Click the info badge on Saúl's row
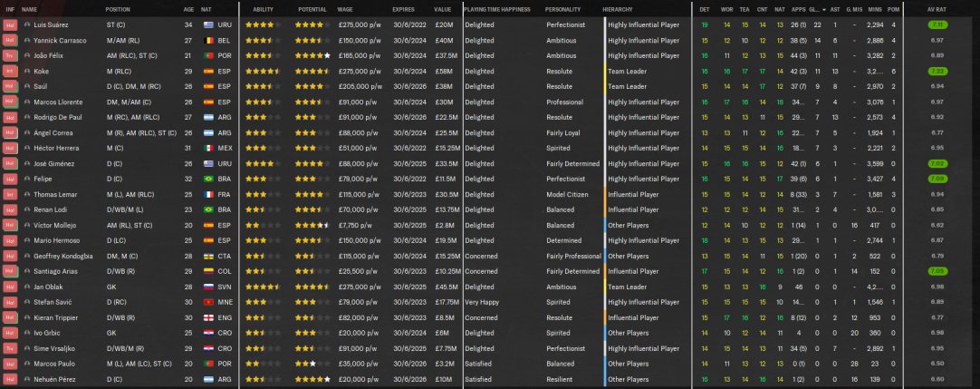This screenshot has height=389, width=980. click(10, 86)
